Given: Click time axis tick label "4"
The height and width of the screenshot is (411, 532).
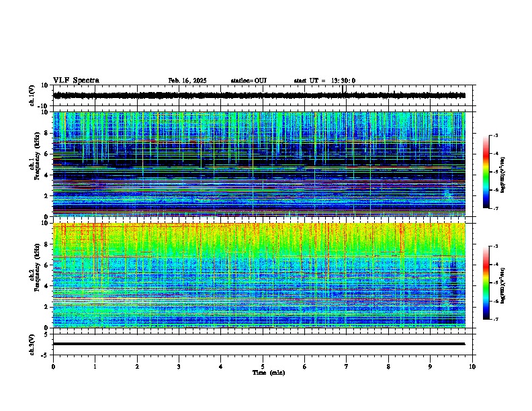Looking at the screenshot, I should tap(221, 367).
